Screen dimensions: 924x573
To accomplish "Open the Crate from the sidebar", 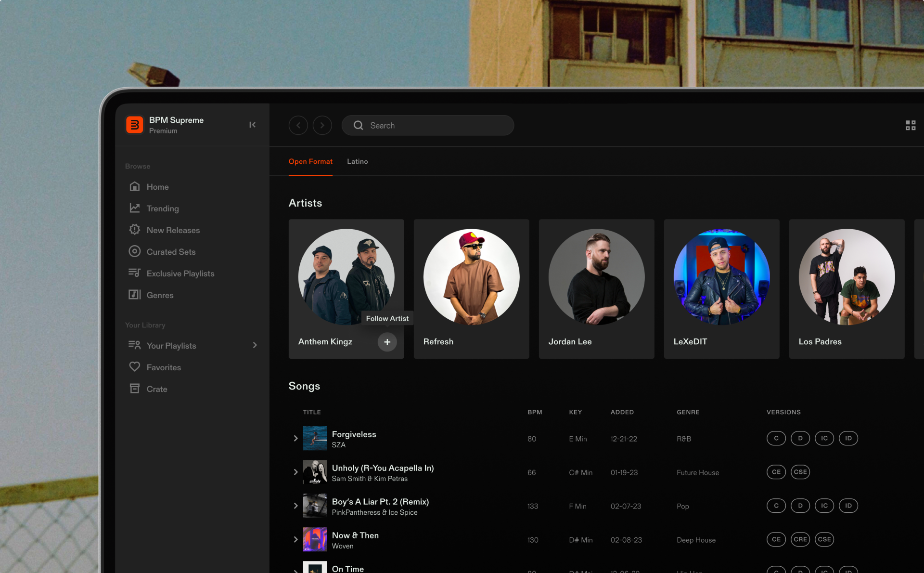I will pyautogui.click(x=156, y=389).
